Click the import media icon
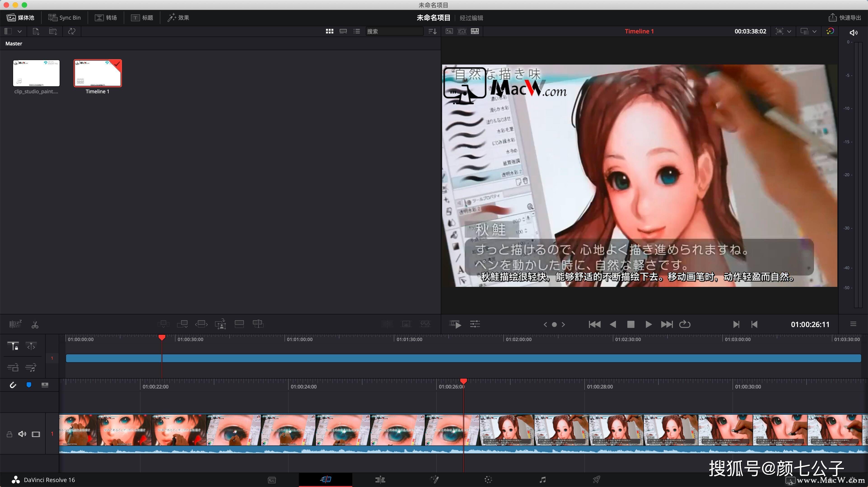 (36, 31)
